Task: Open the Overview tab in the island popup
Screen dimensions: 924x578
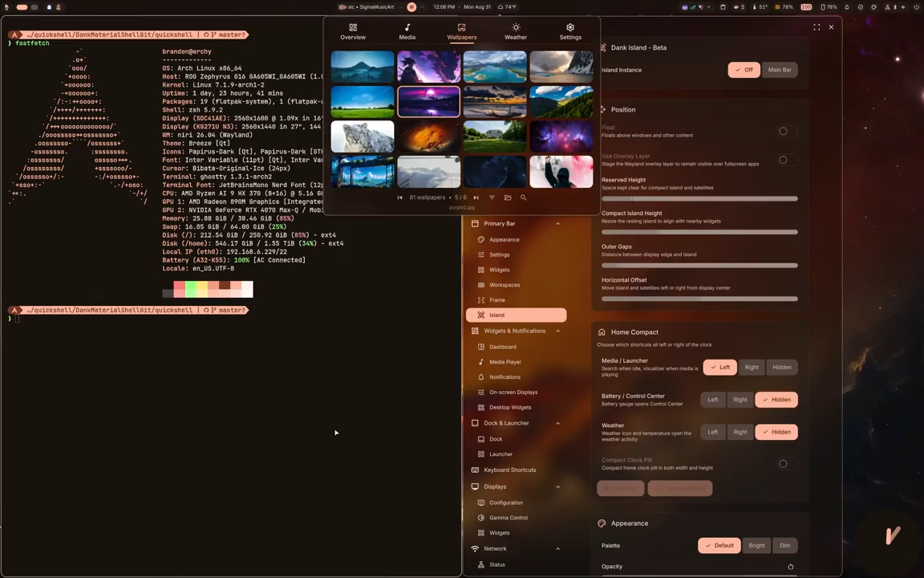Action: 352,31
